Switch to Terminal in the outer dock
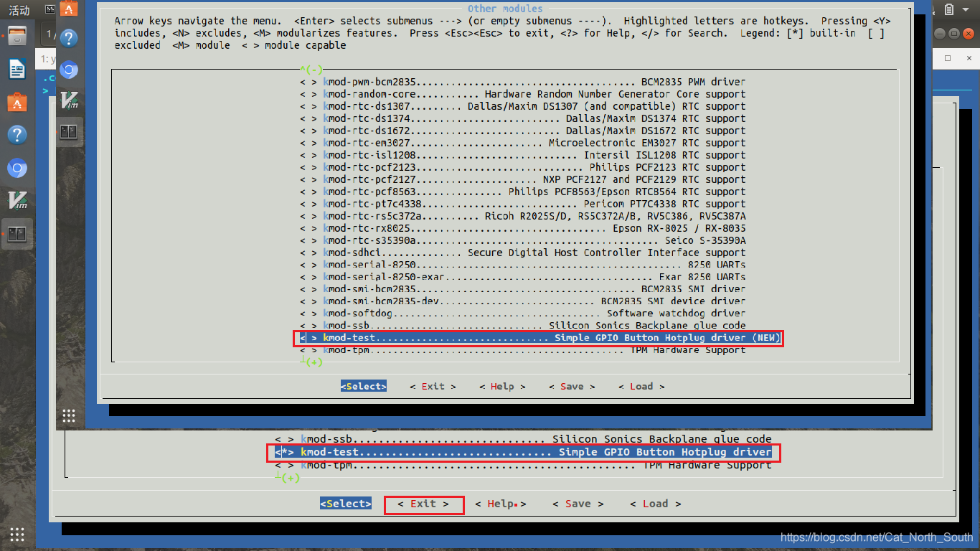The image size is (980, 551). (x=17, y=234)
